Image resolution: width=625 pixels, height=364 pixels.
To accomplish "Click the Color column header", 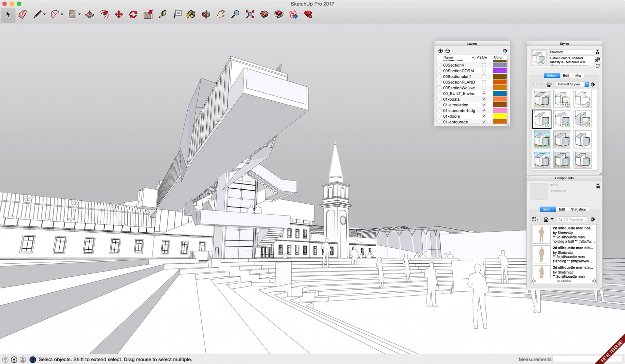I will [500, 57].
